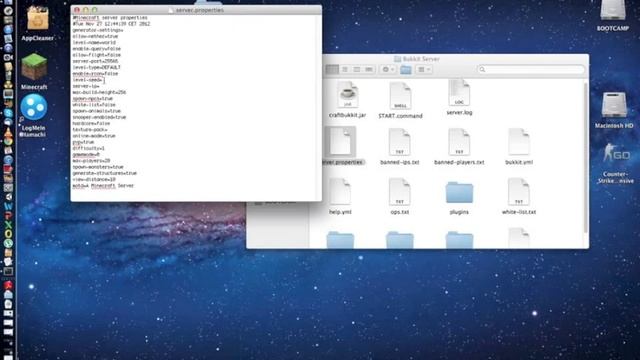Select the BOOTCAMP drive icon
Viewport: 640px width, 360px height.
point(613,16)
